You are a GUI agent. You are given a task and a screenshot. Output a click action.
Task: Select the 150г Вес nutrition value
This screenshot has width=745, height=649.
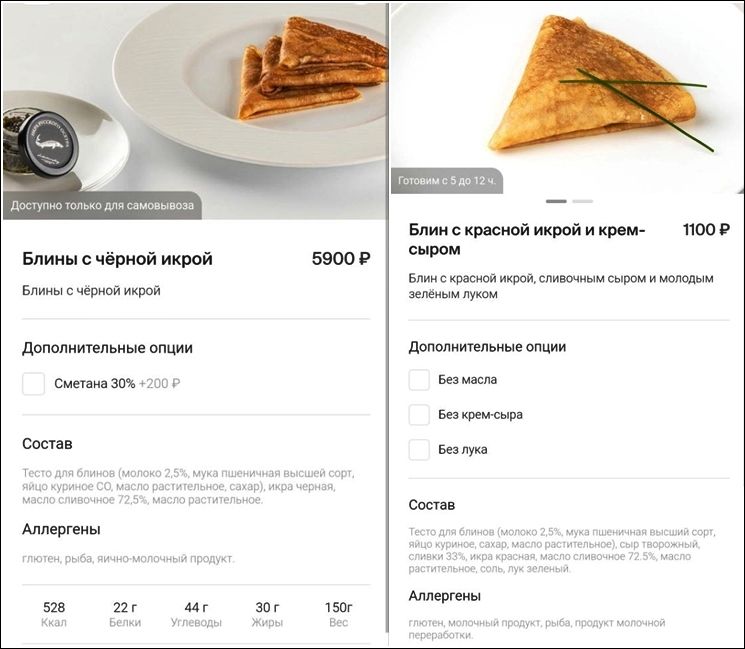(338, 614)
